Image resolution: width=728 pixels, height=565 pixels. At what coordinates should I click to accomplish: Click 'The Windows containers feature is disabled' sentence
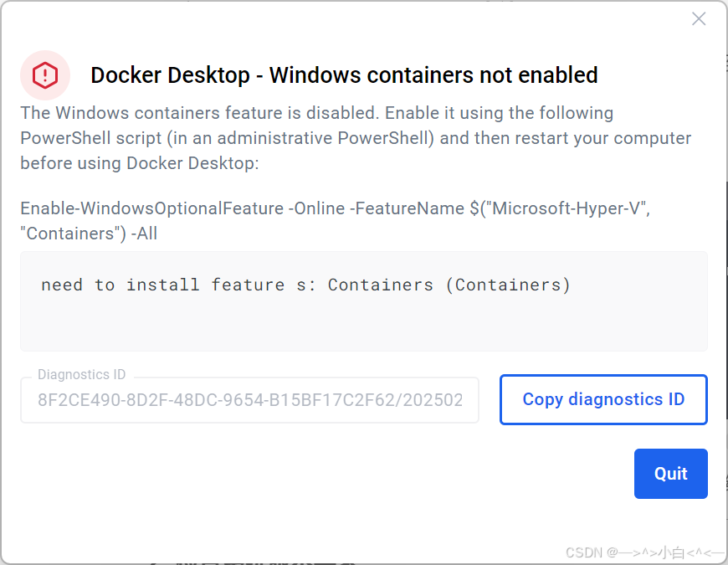click(x=200, y=113)
